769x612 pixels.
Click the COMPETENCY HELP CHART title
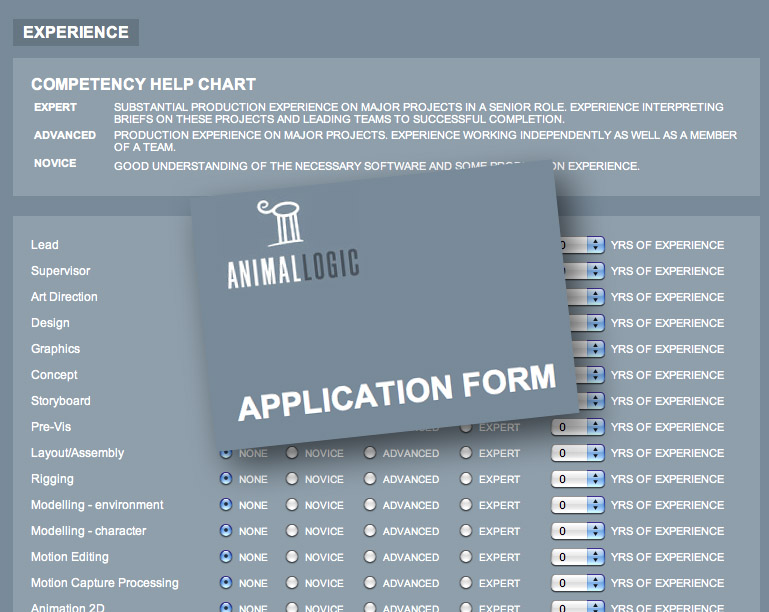coord(143,84)
